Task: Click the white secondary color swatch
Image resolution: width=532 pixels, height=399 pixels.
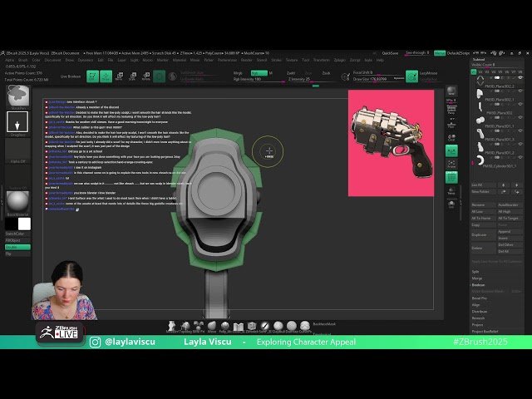Action: [x=24, y=224]
